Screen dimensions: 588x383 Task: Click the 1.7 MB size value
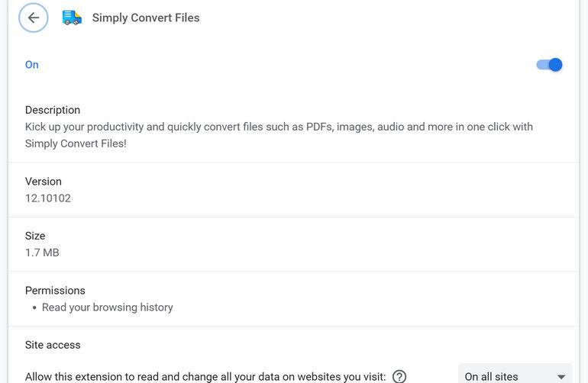(42, 253)
